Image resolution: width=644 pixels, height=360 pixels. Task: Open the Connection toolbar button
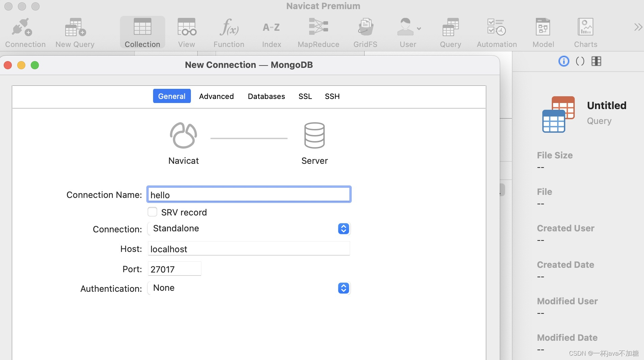click(x=25, y=33)
